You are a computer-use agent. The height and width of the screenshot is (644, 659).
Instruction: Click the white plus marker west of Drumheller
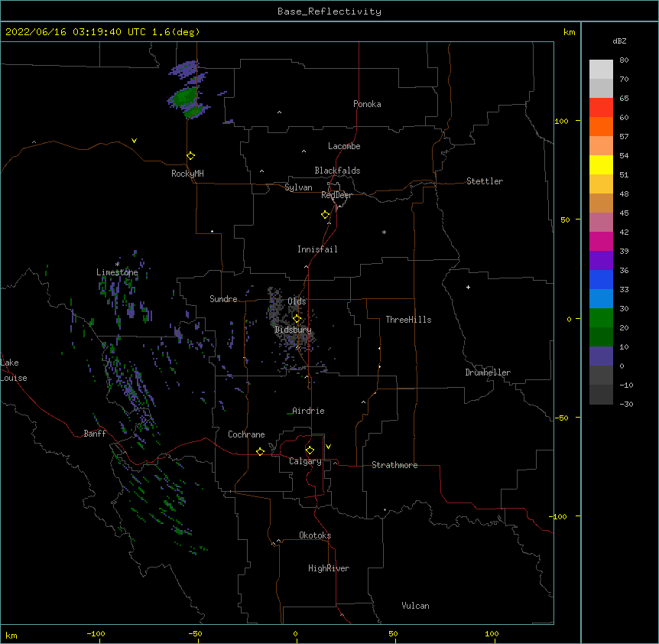point(468,287)
